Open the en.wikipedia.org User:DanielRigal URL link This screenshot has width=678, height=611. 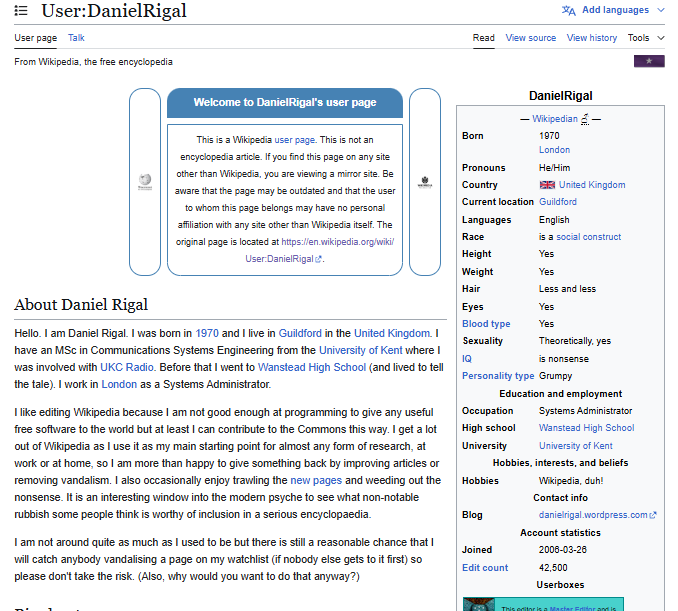coord(319,250)
